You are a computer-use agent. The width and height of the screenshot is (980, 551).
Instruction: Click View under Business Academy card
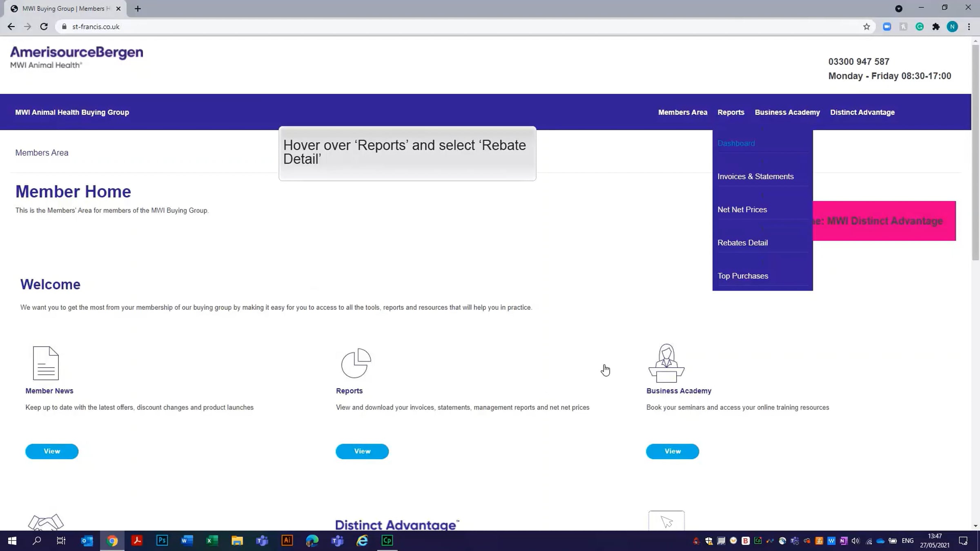(x=673, y=451)
